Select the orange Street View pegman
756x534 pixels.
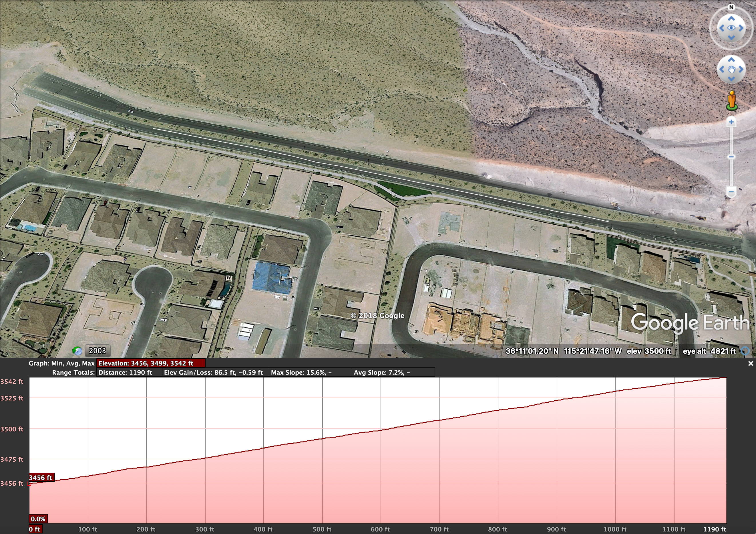731,100
